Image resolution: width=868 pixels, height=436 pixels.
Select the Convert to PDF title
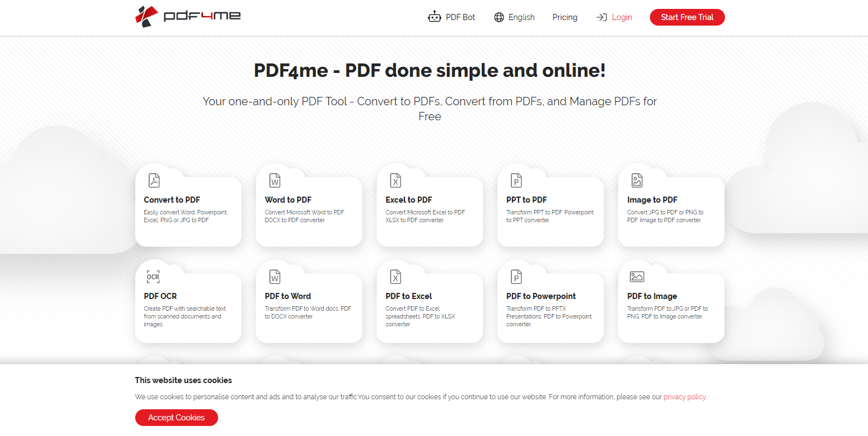[172, 200]
